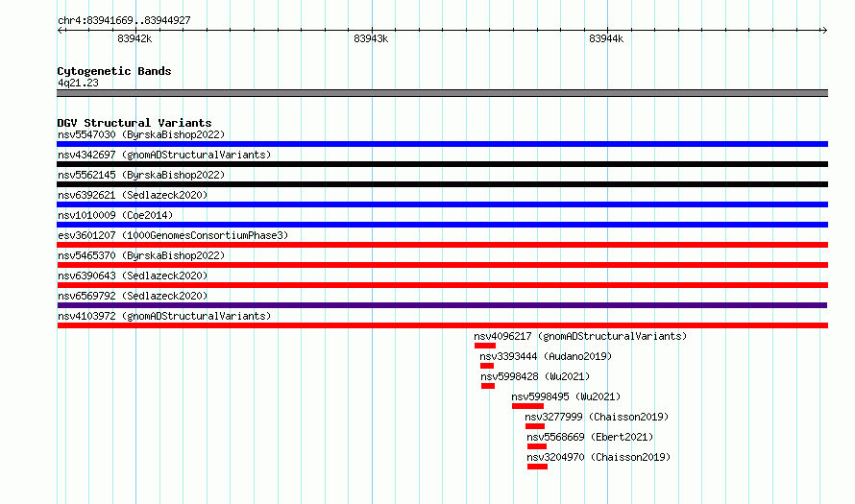Click the left arrow at ruler start
The height and width of the screenshot is (504, 855).
click(x=61, y=31)
